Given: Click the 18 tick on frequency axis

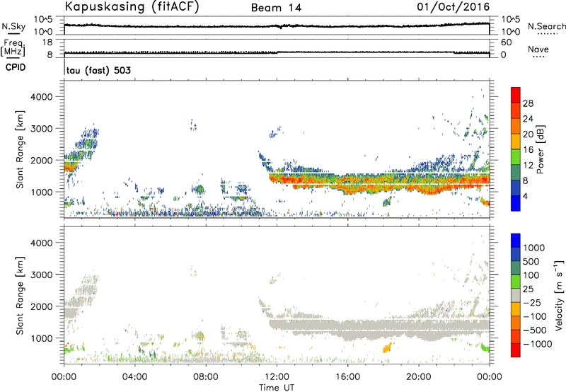Looking at the screenshot, I should [x=47, y=42].
